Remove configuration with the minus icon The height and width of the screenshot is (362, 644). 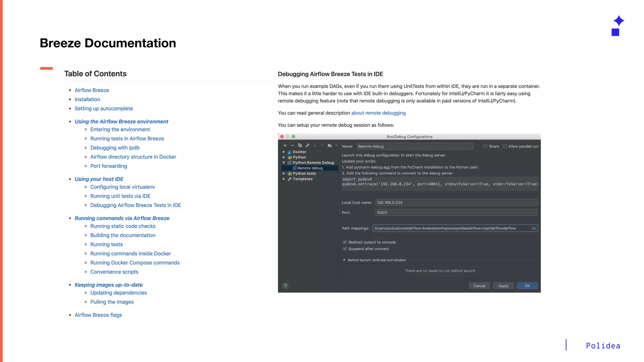[x=292, y=145]
